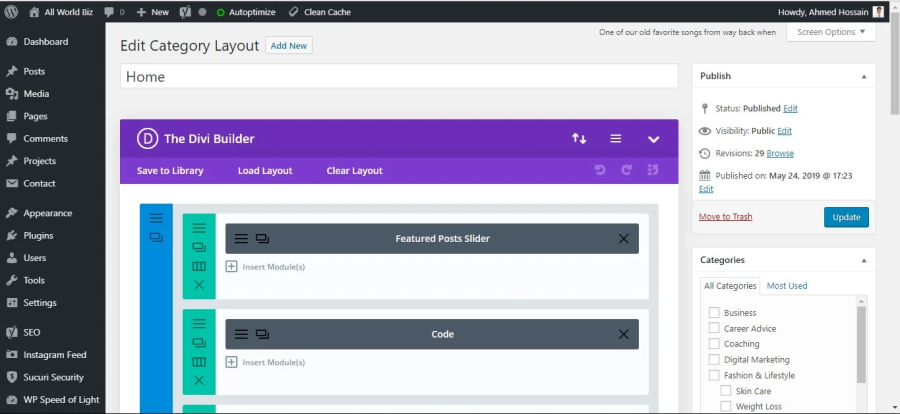Click the Divi history icon
This screenshot has height=414, width=900.
coord(653,170)
